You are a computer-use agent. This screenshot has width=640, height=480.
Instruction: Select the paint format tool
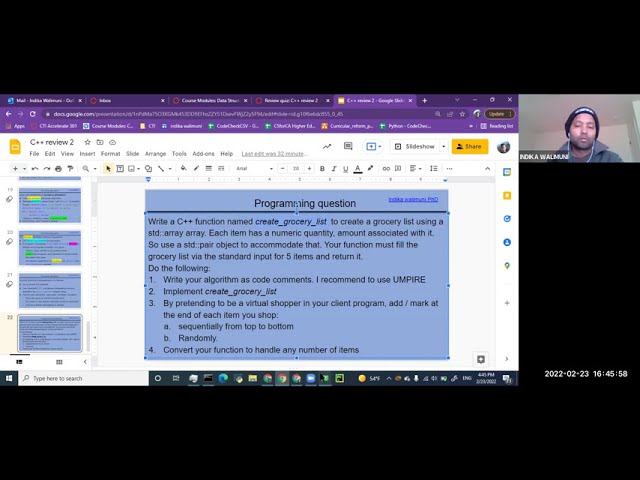pyautogui.click(x=70, y=169)
